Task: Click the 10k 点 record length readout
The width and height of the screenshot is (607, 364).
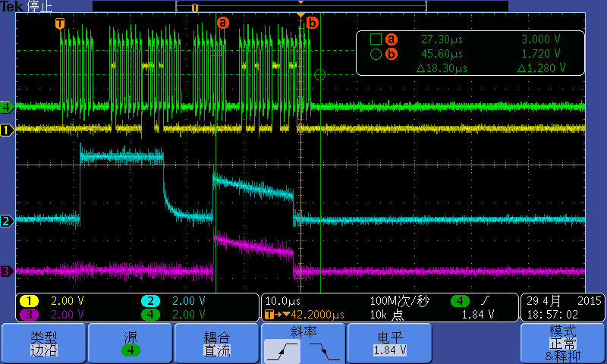Action: (387, 315)
